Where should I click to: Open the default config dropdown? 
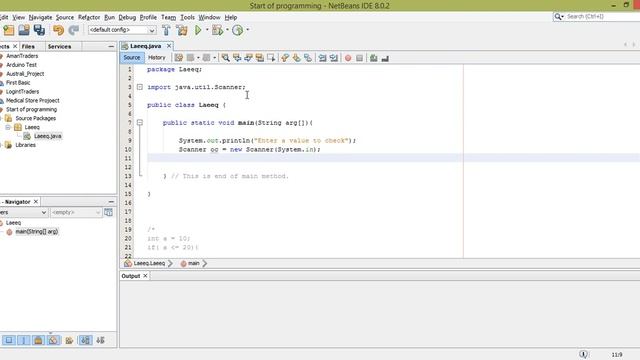(x=122, y=30)
